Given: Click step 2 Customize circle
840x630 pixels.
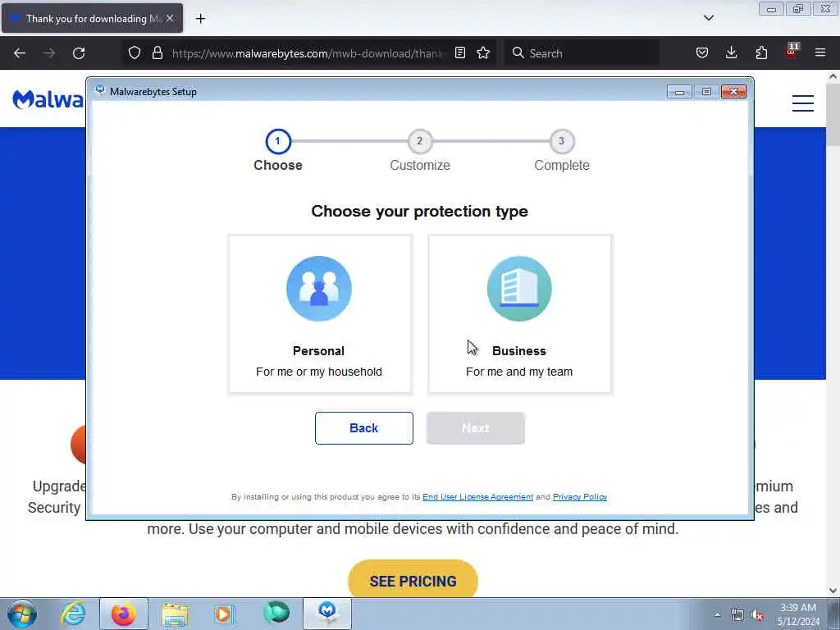Looking at the screenshot, I should (x=419, y=141).
